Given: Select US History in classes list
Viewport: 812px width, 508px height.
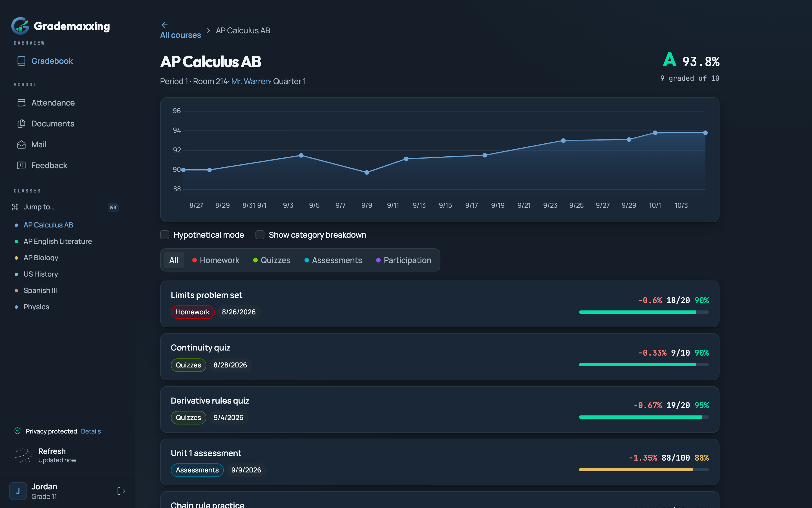Looking at the screenshot, I should (41, 274).
